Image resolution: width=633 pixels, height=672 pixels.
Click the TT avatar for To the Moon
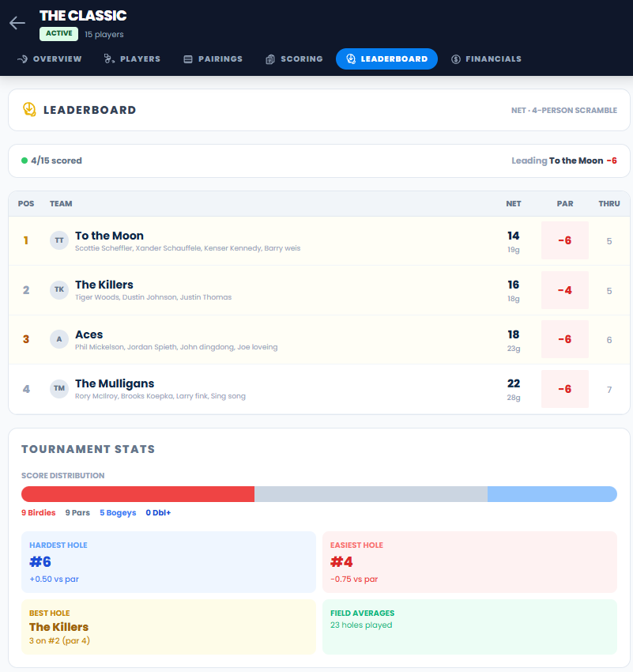coord(58,240)
